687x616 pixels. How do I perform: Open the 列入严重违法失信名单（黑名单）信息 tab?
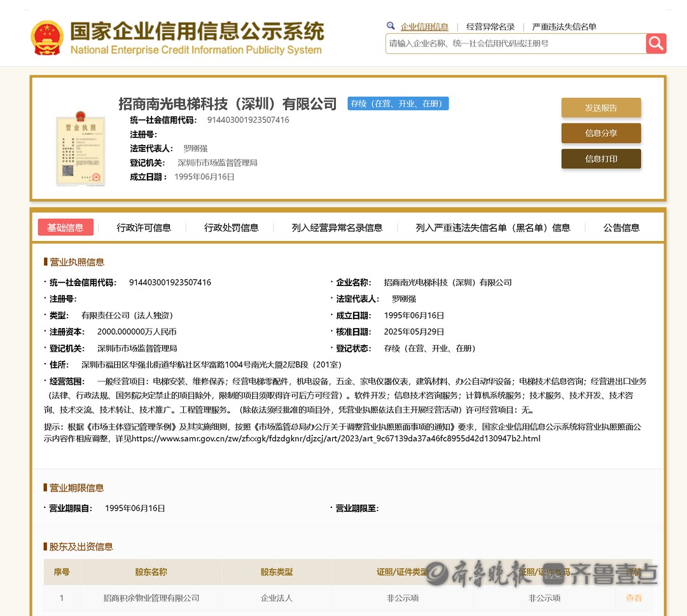(492, 228)
